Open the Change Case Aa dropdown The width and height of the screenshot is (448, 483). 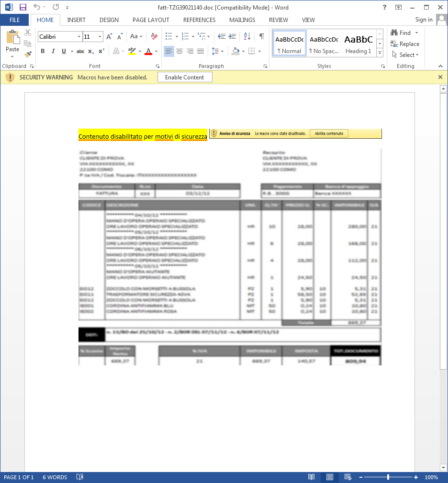point(136,36)
